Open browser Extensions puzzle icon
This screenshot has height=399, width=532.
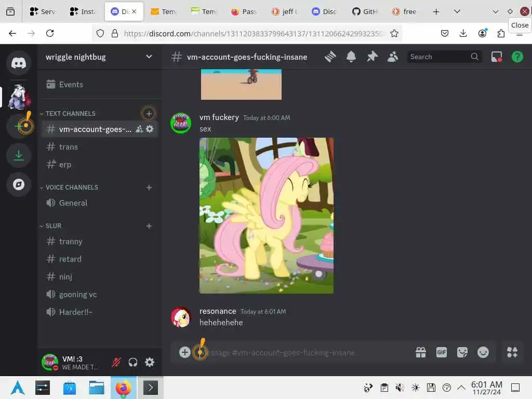[501, 33]
